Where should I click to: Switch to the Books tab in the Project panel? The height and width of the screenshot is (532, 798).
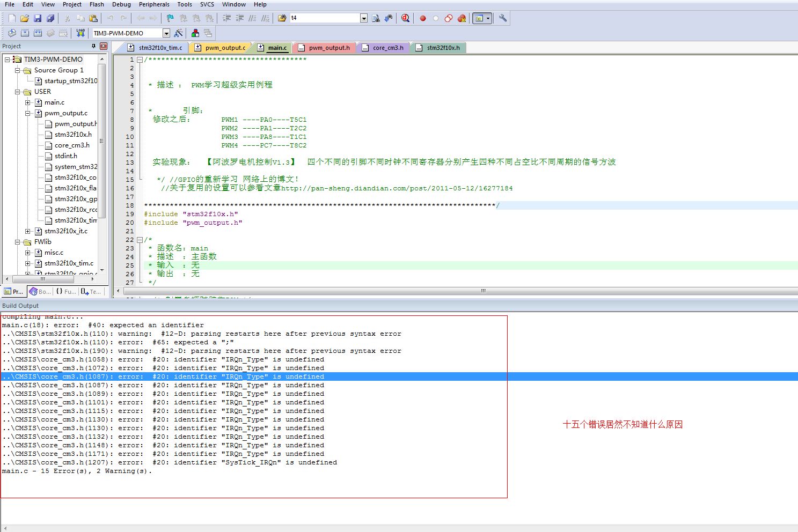40,292
